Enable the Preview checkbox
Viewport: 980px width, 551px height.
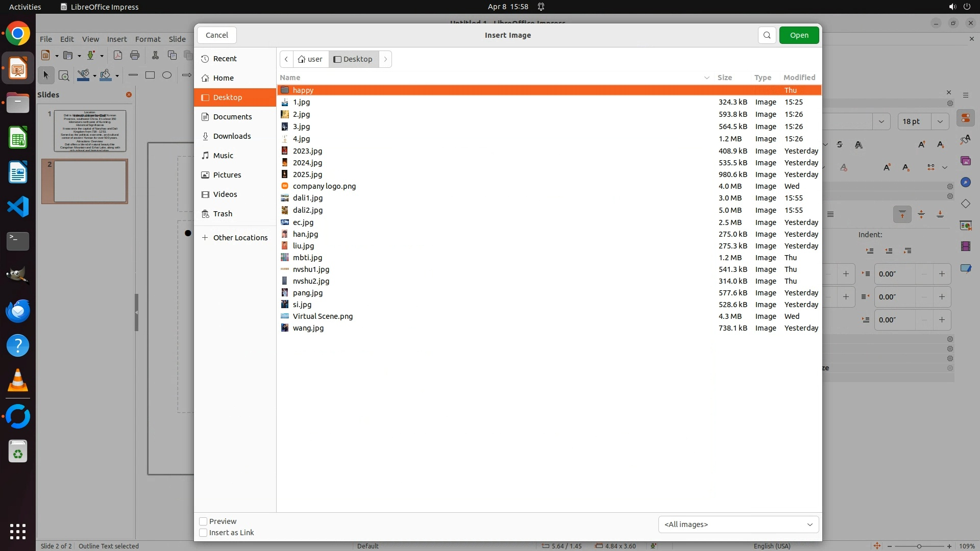pos(203,521)
